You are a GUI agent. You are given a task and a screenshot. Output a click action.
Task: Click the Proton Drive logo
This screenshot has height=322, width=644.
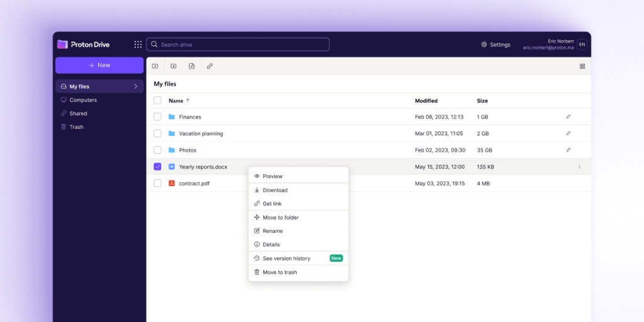point(84,45)
